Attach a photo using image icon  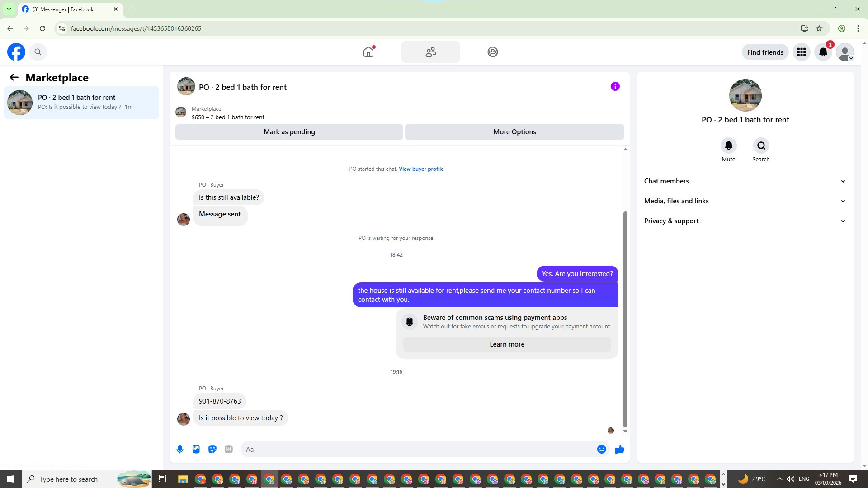pyautogui.click(x=196, y=449)
